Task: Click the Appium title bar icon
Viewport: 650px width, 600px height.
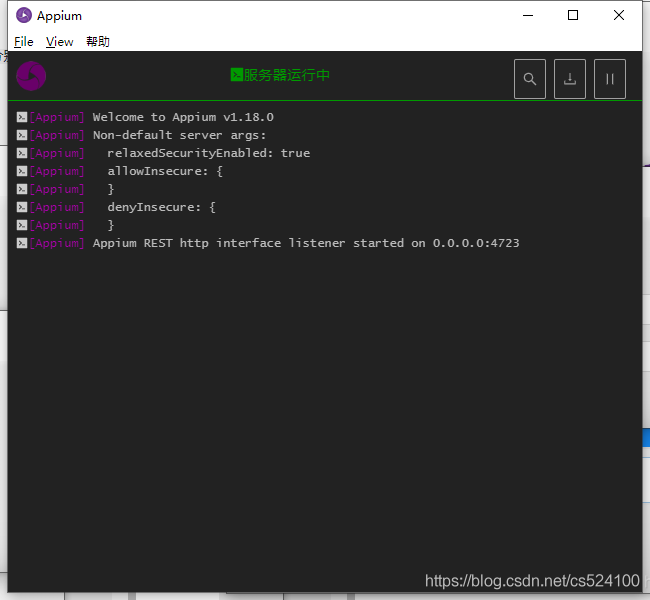Action: coord(24,15)
